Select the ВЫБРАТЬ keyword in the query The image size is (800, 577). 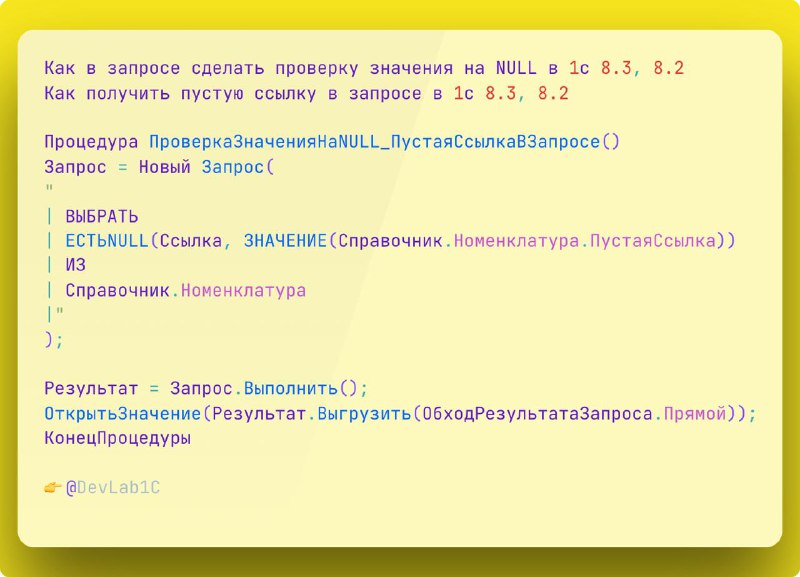pyautogui.click(x=102, y=216)
